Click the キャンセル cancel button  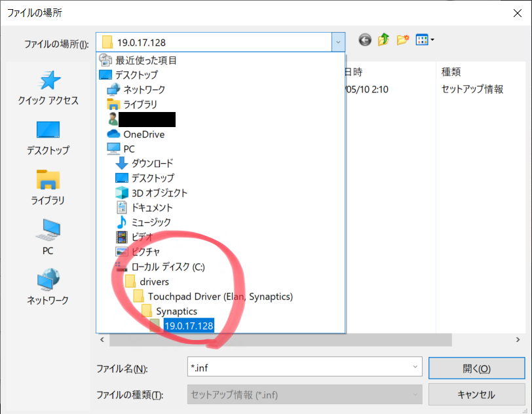pyautogui.click(x=476, y=394)
